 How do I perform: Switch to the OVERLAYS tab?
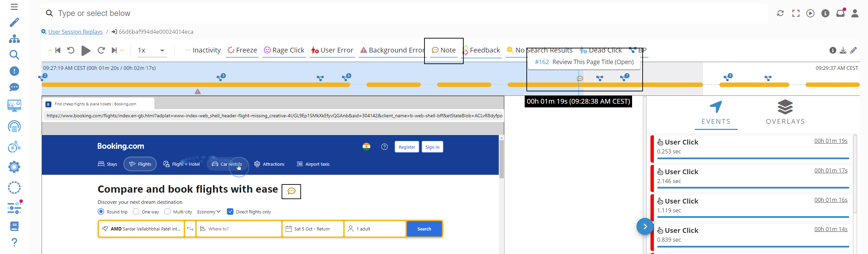(x=785, y=113)
